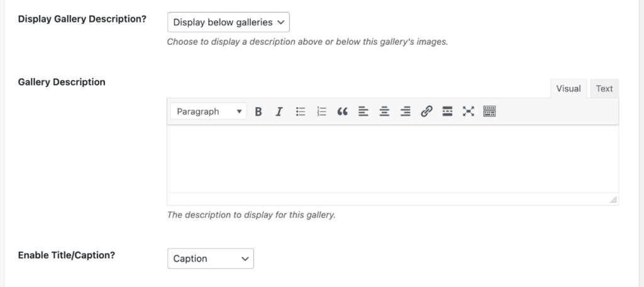Apply blockquote formatting
Viewport: 644px width, 287px height.
(343, 111)
